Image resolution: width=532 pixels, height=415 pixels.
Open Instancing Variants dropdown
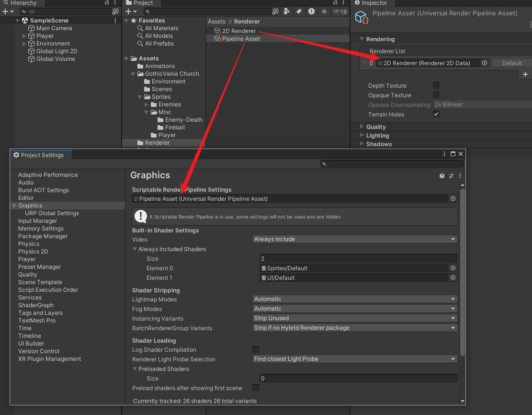click(x=355, y=318)
